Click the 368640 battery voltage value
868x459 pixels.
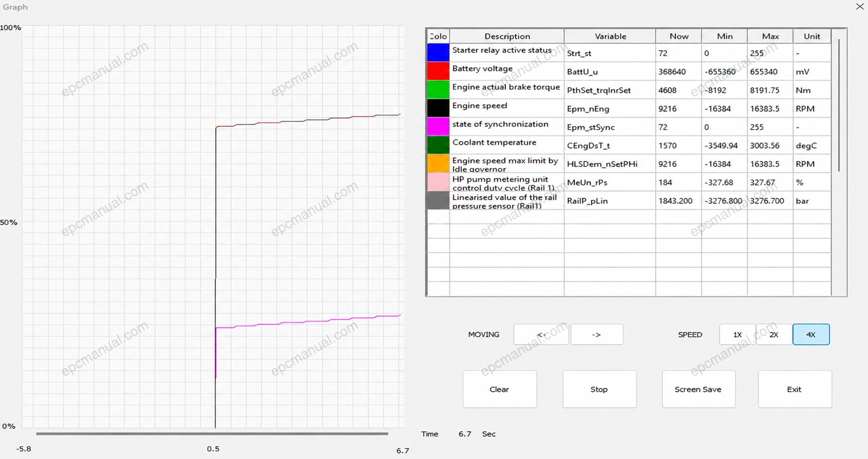coord(679,71)
